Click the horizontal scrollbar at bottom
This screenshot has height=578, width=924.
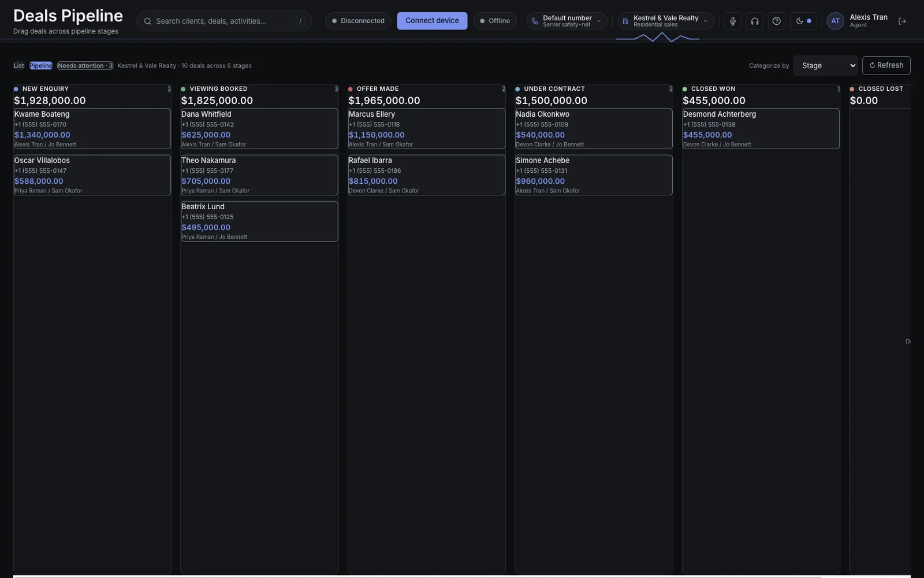[x=417, y=576]
